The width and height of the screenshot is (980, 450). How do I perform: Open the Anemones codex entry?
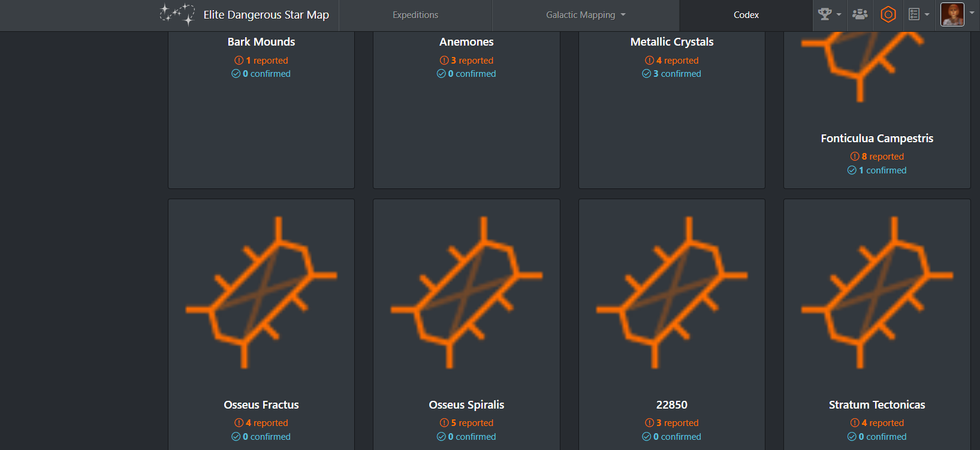click(466, 42)
